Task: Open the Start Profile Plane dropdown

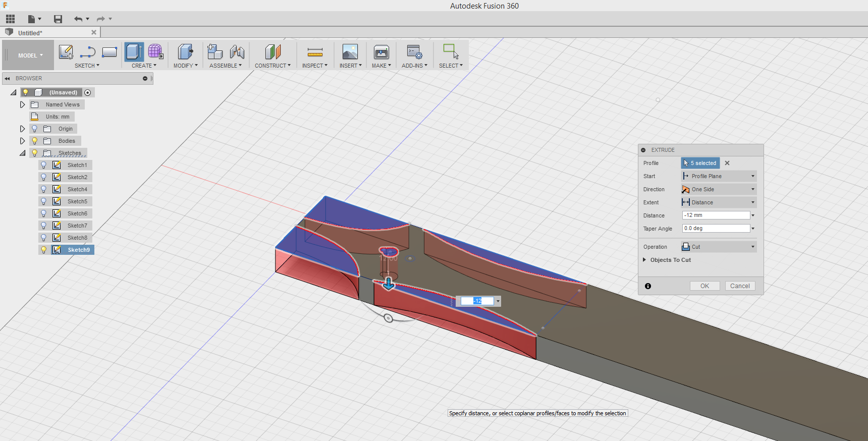Action: coord(719,176)
